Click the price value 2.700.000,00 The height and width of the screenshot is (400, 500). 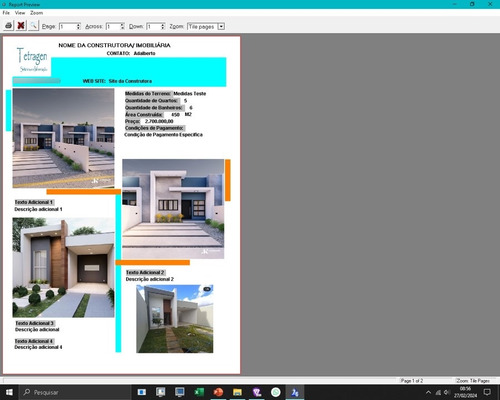pyautogui.click(x=159, y=121)
